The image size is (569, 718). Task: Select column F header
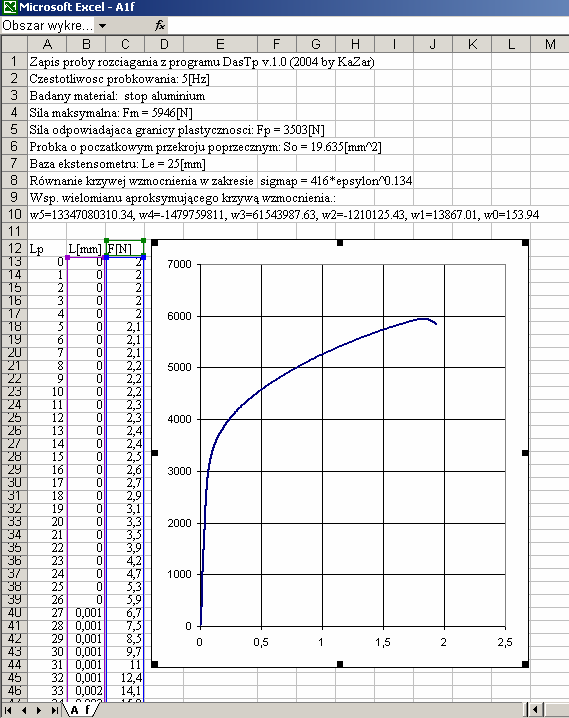[276, 44]
